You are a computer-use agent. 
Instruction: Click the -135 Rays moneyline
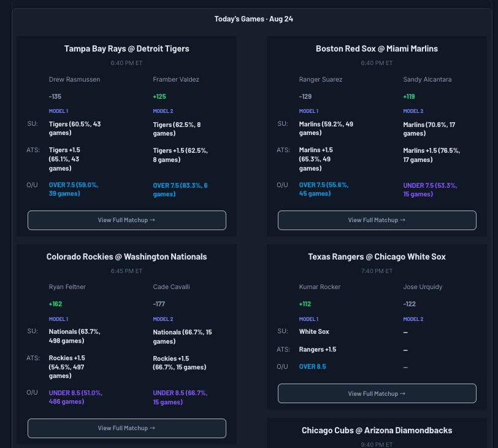tap(55, 96)
